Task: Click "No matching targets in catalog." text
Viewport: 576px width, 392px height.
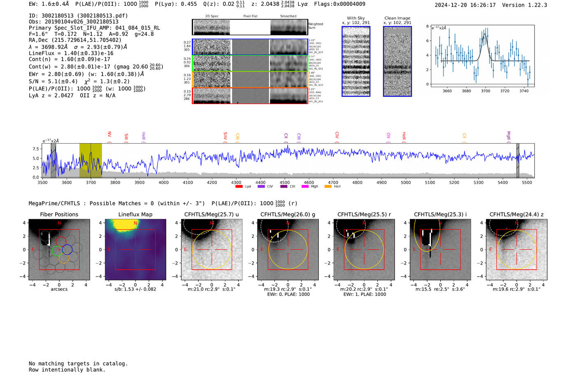Action: point(78,364)
